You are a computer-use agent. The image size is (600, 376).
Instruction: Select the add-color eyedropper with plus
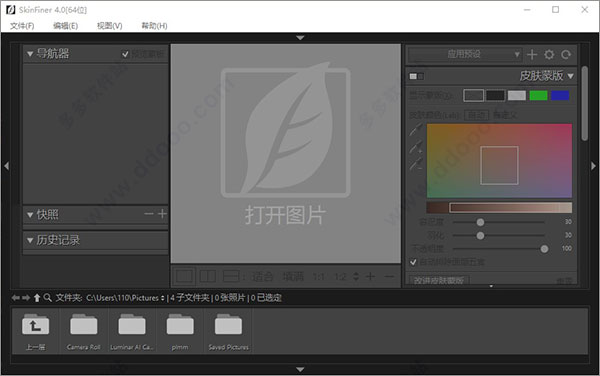(x=416, y=147)
